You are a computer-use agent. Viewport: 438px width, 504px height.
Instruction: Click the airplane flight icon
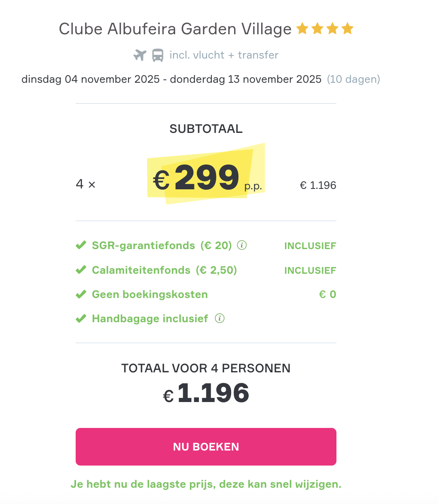(140, 55)
